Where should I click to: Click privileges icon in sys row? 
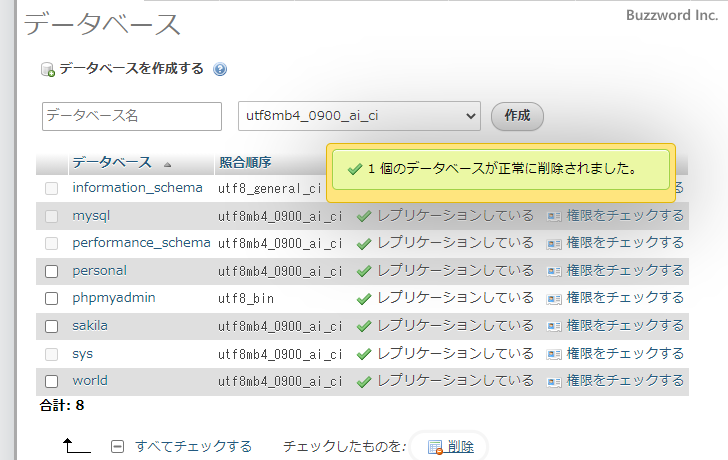pos(554,354)
